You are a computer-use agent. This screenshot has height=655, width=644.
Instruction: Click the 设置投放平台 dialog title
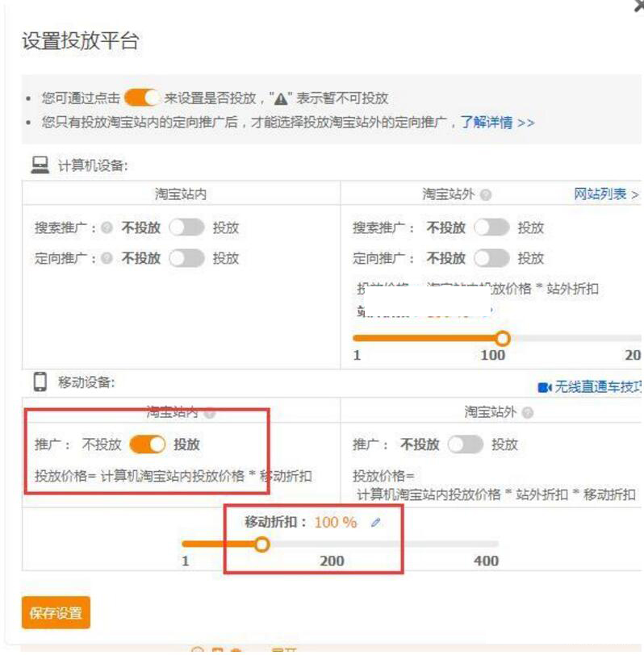80,41
